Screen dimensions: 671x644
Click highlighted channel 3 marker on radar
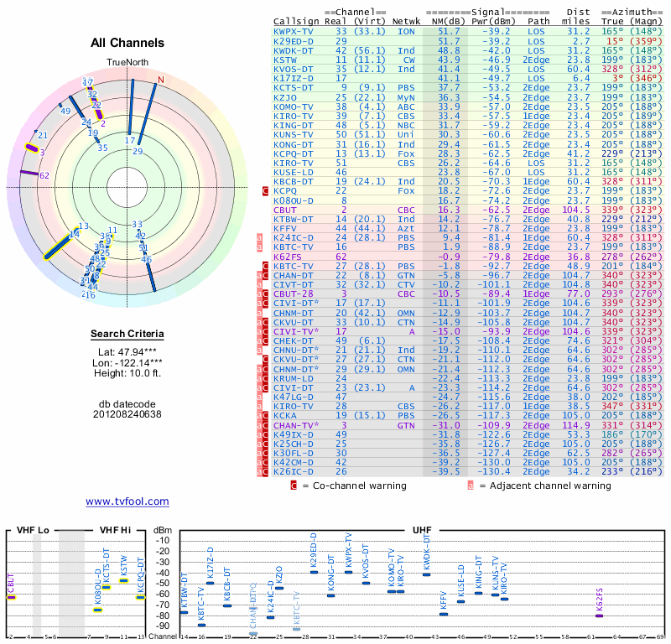(32, 148)
